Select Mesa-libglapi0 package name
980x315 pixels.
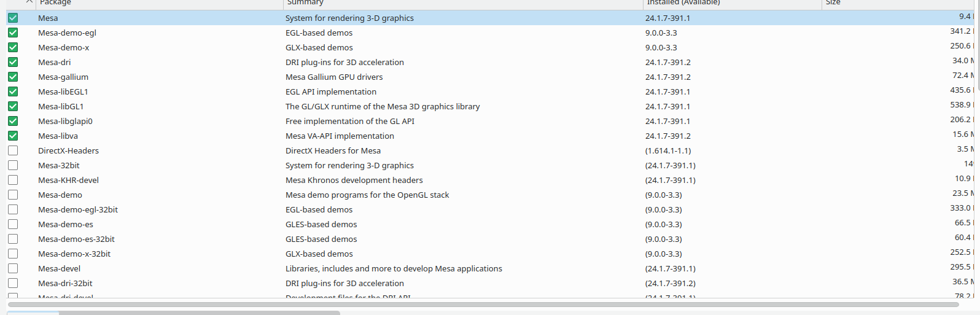65,121
